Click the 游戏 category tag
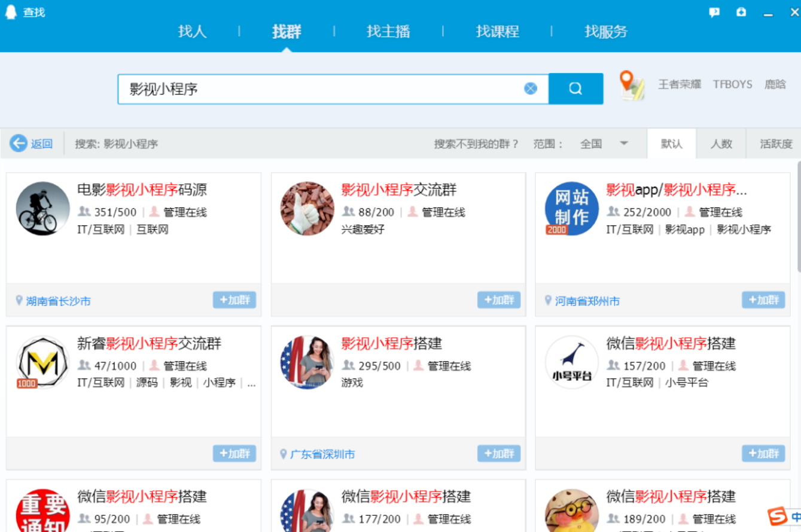Screen dimensions: 801x532 352,383
